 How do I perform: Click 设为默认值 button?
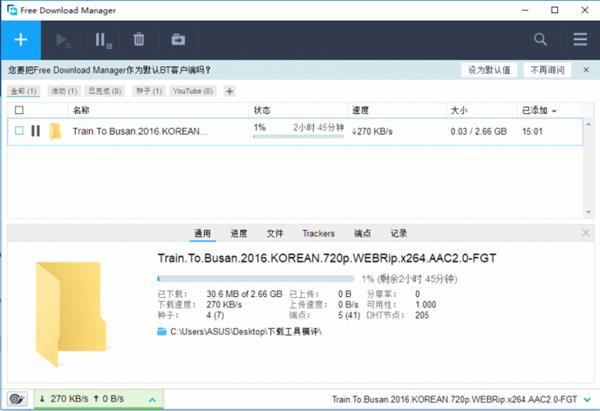tap(489, 70)
